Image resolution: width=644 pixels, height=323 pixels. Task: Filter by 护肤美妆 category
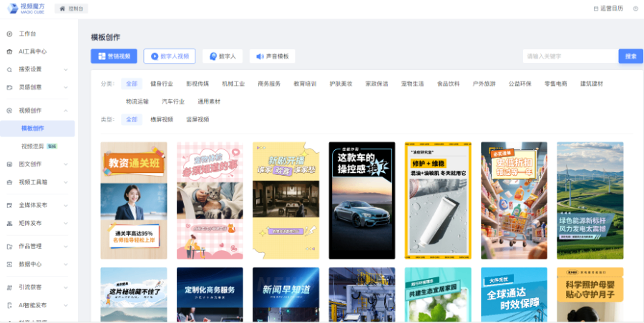341,84
